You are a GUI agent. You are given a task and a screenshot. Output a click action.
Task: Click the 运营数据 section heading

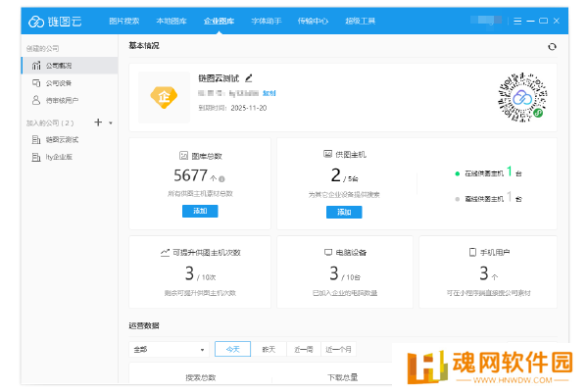click(x=144, y=325)
